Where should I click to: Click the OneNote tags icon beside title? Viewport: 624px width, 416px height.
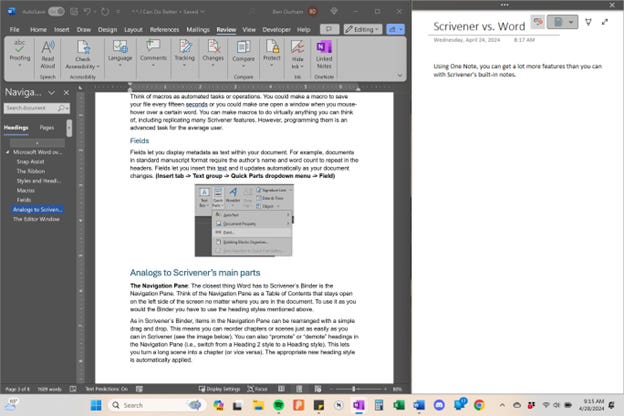[x=538, y=22]
